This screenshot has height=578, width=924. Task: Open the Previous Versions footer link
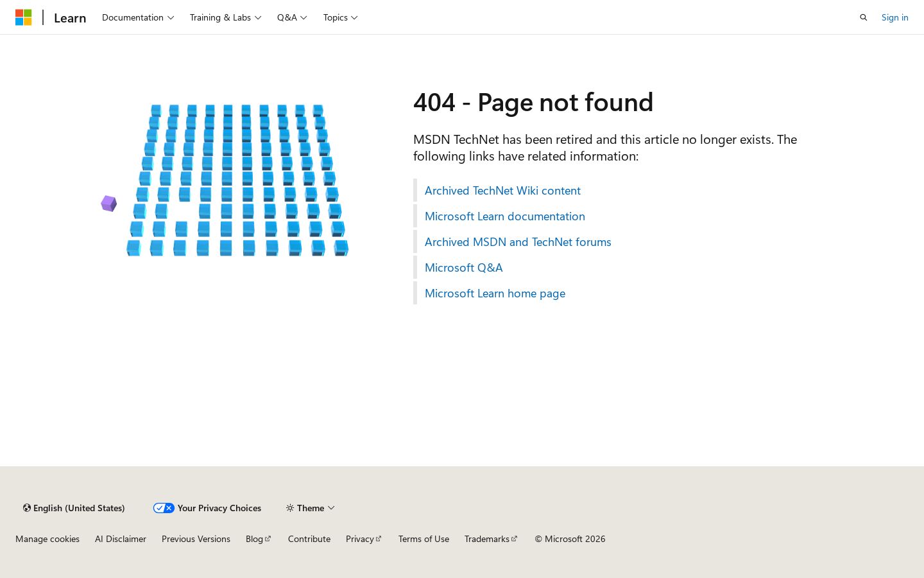pos(196,539)
